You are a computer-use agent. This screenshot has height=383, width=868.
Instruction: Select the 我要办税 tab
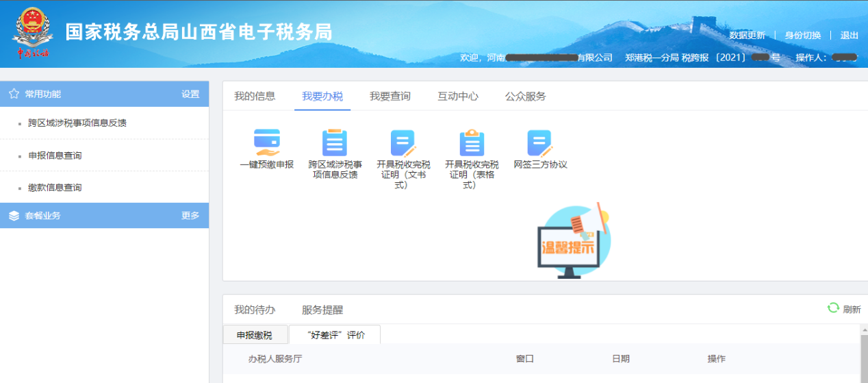click(322, 96)
